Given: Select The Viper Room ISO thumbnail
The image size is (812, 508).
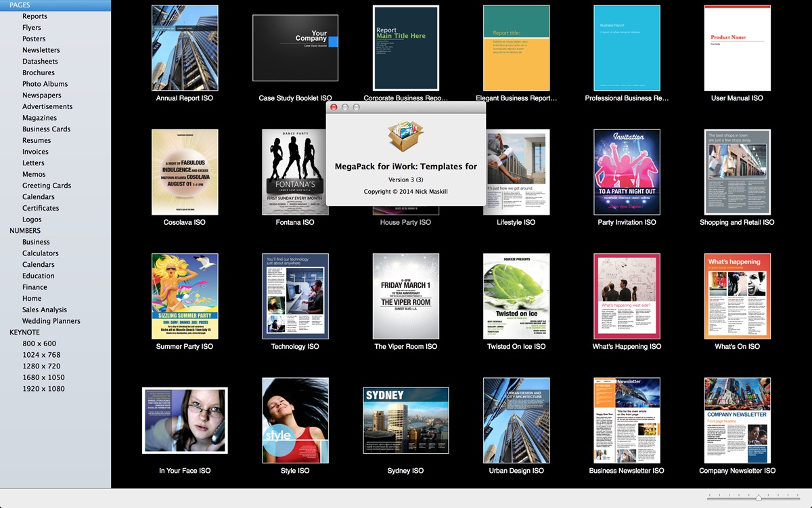Looking at the screenshot, I should point(405,296).
